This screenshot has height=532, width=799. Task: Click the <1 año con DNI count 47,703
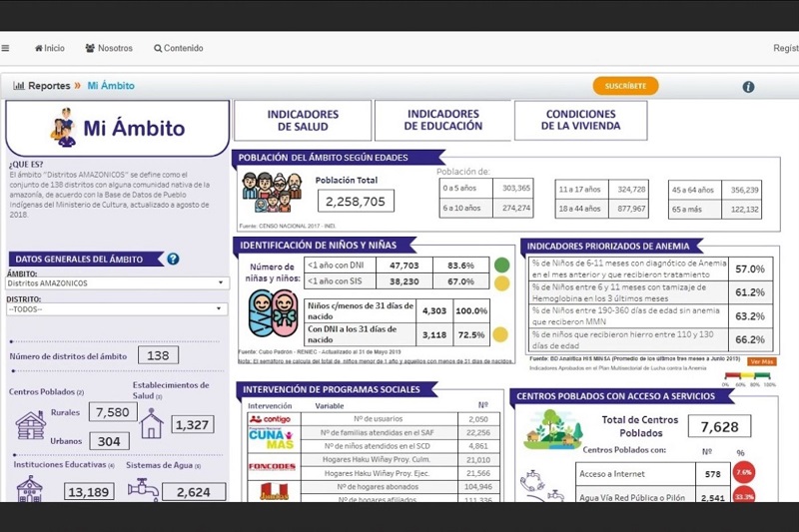coord(404,266)
